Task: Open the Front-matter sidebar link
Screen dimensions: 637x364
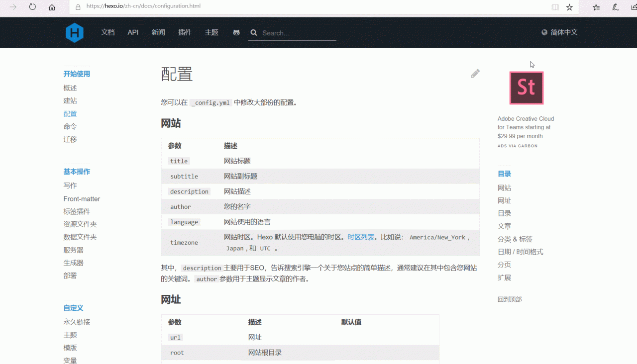Action: tap(82, 199)
